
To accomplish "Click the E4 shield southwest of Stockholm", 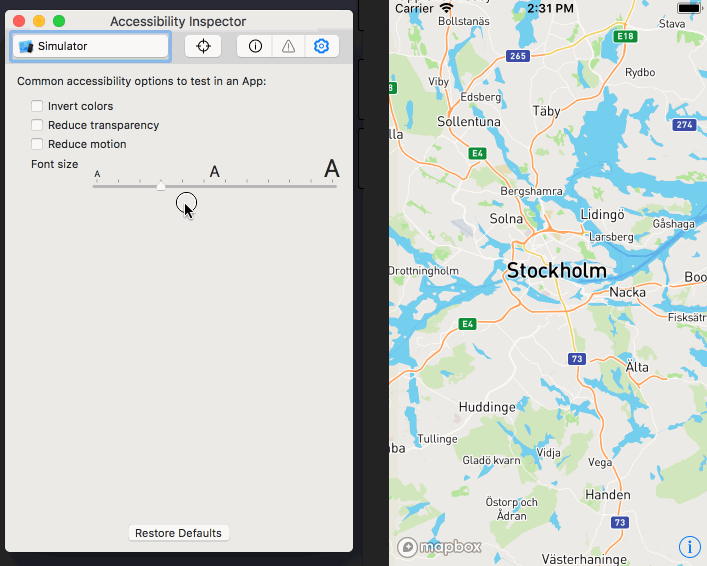I will point(468,324).
